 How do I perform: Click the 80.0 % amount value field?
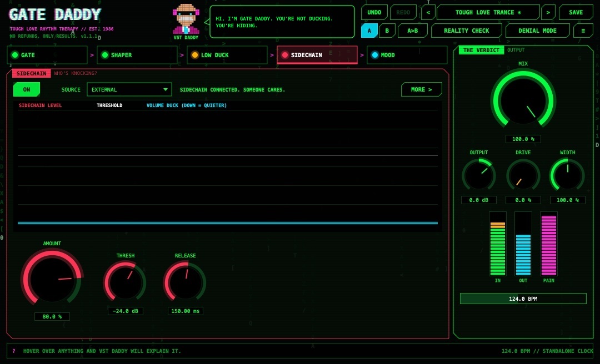tap(52, 317)
